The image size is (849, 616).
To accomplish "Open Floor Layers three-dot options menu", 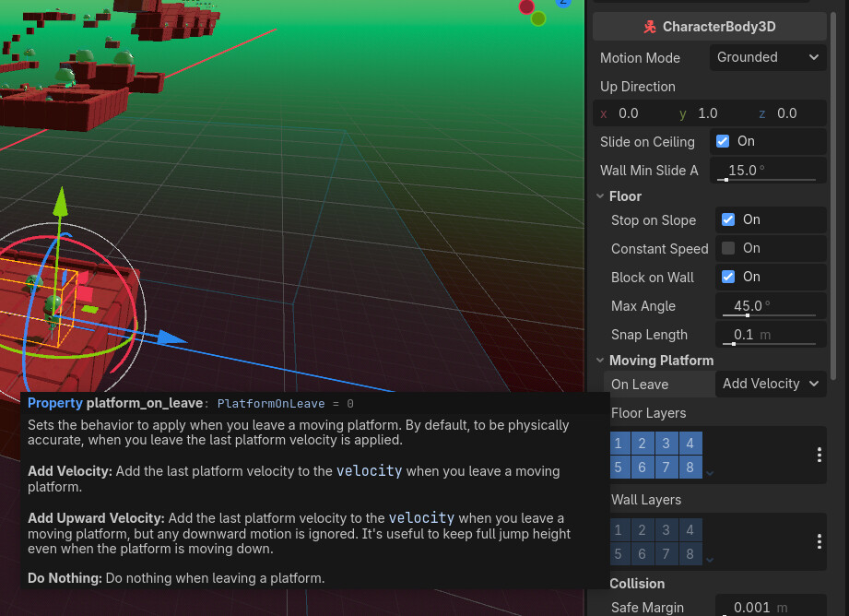I will (819, 455).
